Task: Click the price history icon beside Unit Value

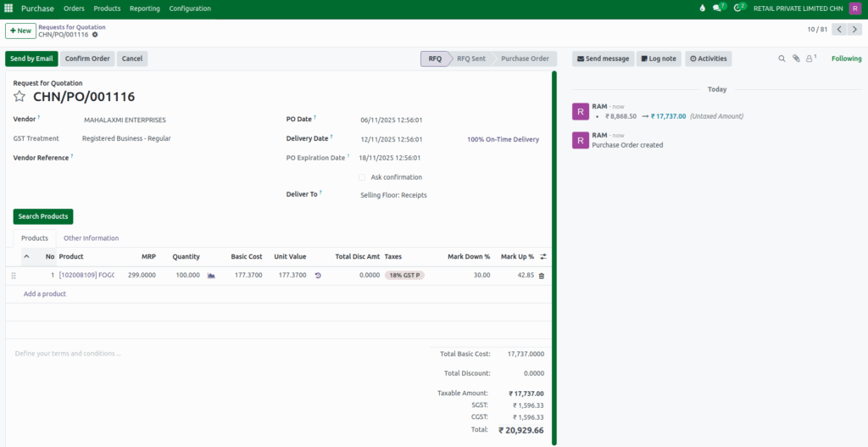Action: (318, 276)
